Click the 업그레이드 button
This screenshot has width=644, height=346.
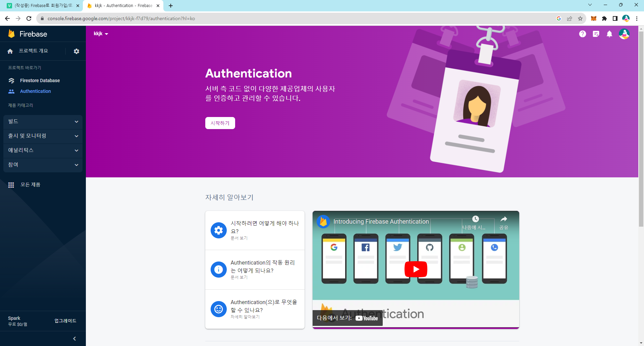[65, 321]
